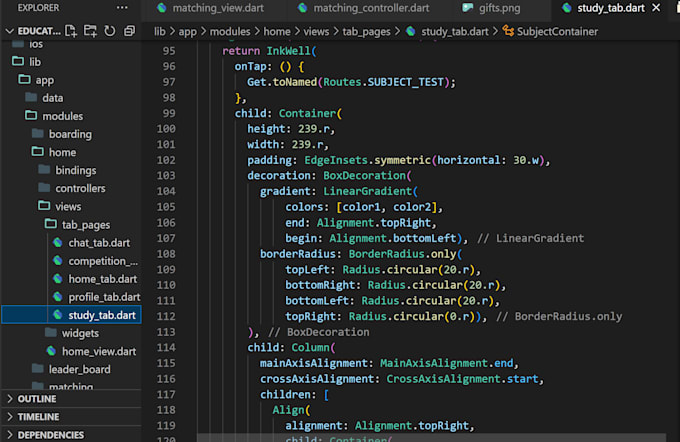Click Dart icon on matching_view.dart tab
Image resolution: width=680 pixels, height=442 pixels.
[x=162, y=8]
